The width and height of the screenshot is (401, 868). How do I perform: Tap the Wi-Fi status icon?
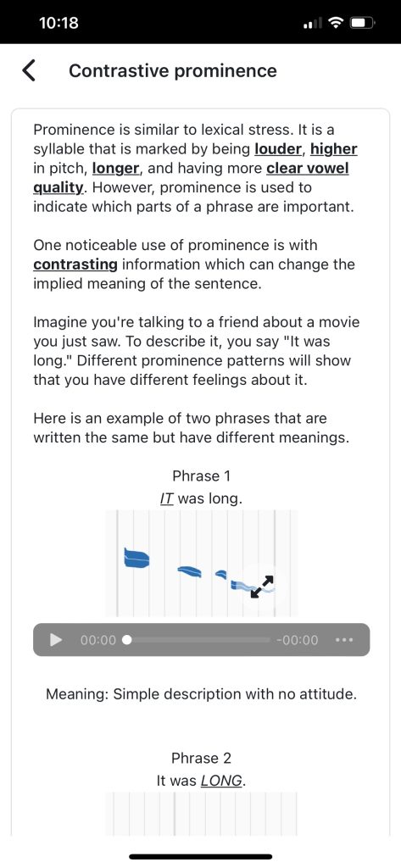(x=335, y=23)
